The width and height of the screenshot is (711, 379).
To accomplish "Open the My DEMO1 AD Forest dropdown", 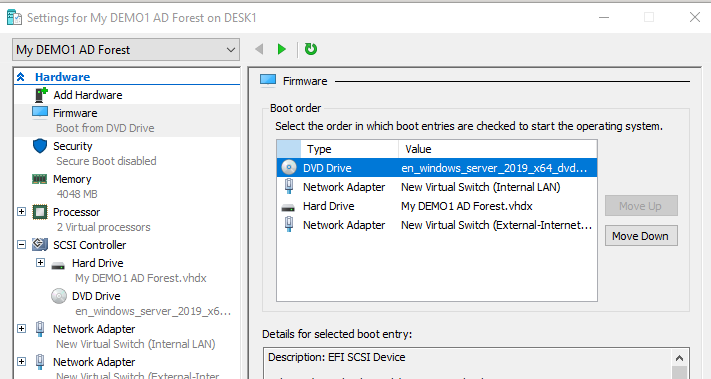I will [x=126, y=49].
